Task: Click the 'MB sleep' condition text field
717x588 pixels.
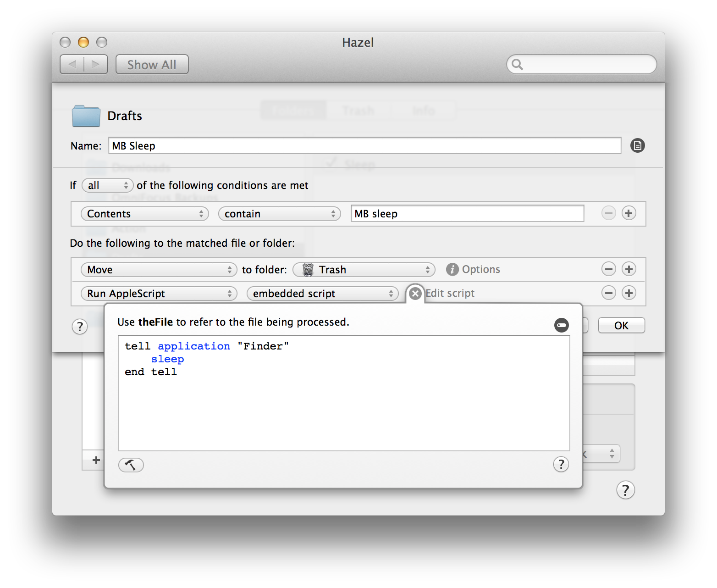Action: click(467, 214)
